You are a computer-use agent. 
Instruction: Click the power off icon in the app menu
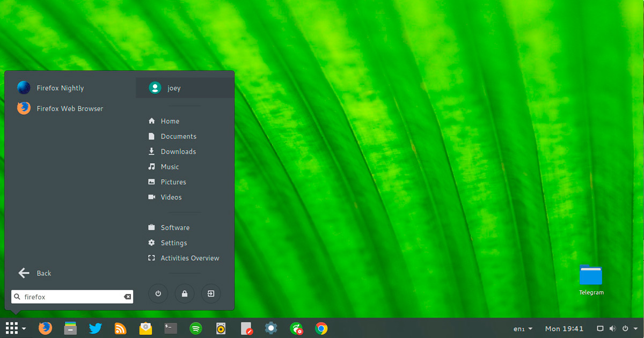pos(158,293)
